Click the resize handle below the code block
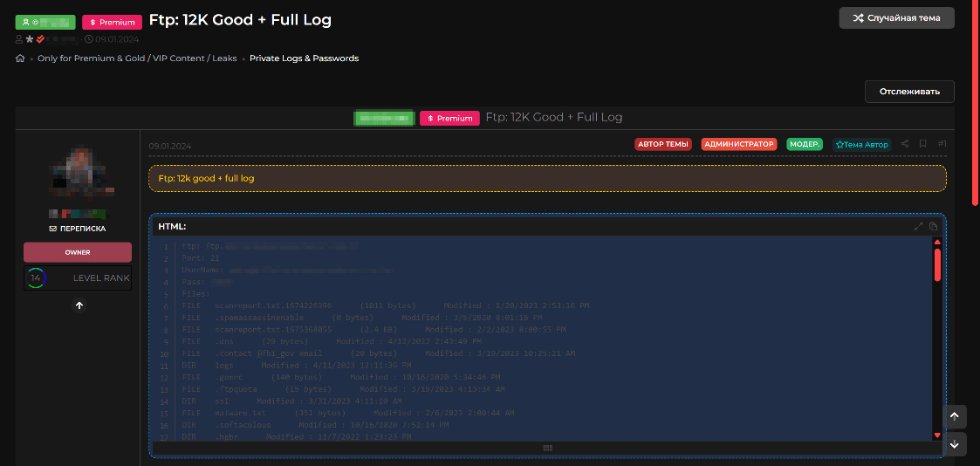This screenshot has width=980, height=466. click(547, 448)
